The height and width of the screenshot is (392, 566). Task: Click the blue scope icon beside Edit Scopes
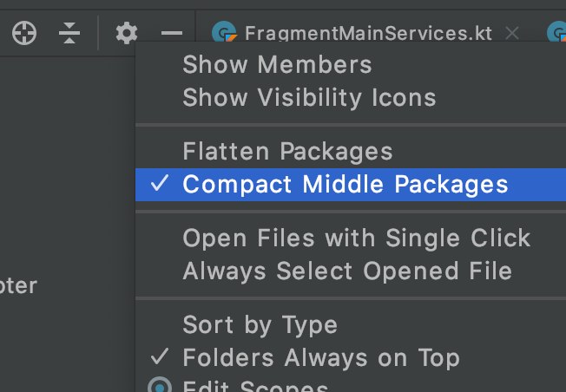pos(160,384)
